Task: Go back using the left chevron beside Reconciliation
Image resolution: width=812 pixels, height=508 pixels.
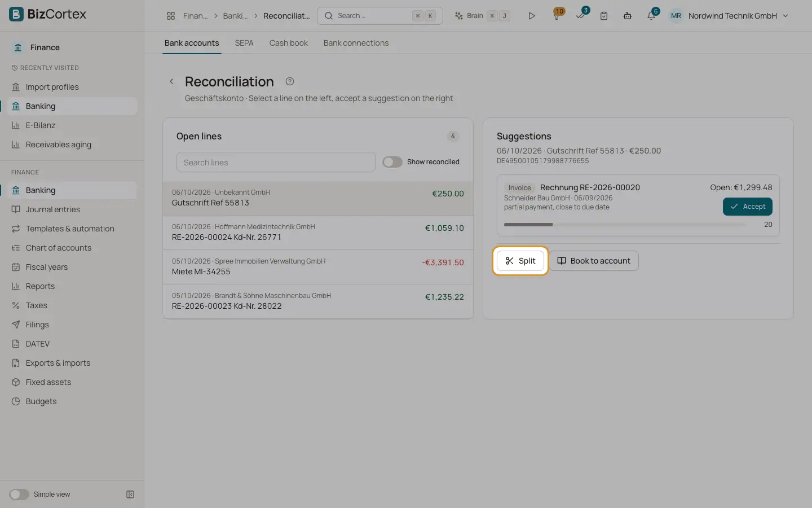Action: click(x=171, y=81)
